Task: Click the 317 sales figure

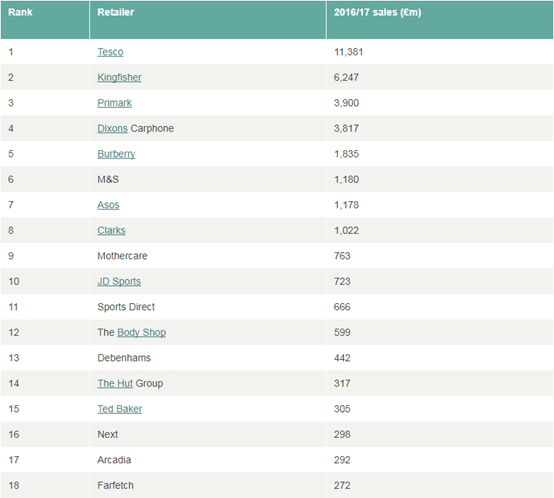Action: 342,383
